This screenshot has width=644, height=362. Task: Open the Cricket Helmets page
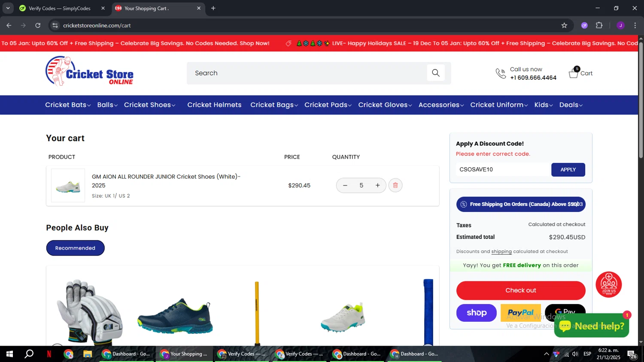[x=214, y=105]
